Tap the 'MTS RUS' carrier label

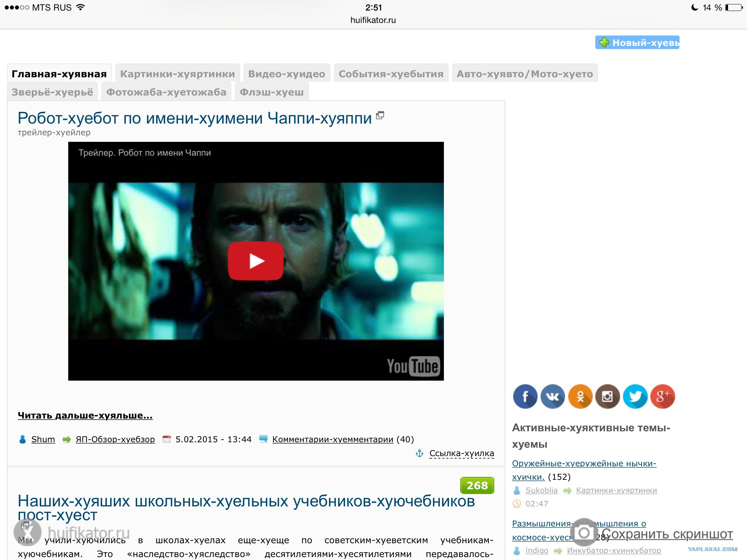pos(52,7)
